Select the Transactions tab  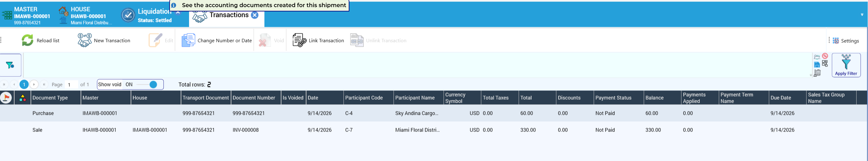(226, 15)
